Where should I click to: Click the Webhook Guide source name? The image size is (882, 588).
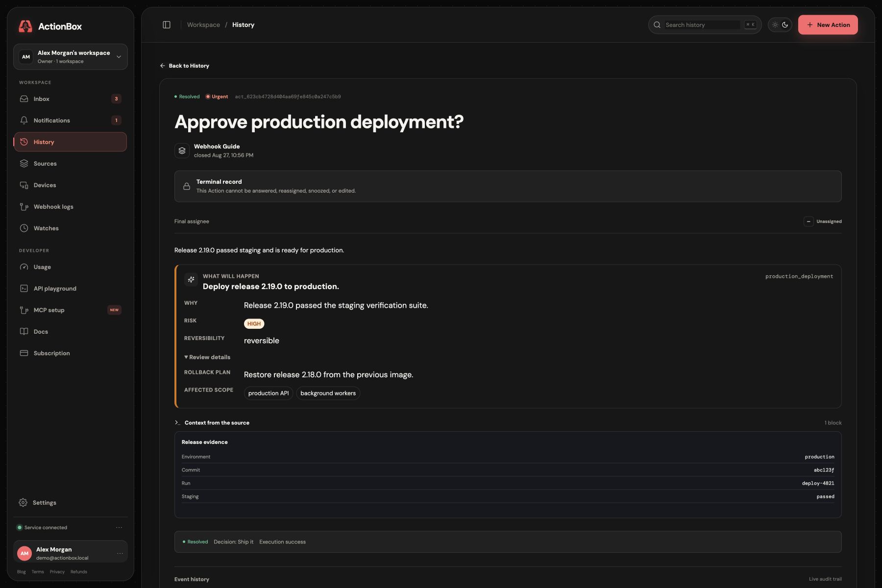(x=217, y=147)
